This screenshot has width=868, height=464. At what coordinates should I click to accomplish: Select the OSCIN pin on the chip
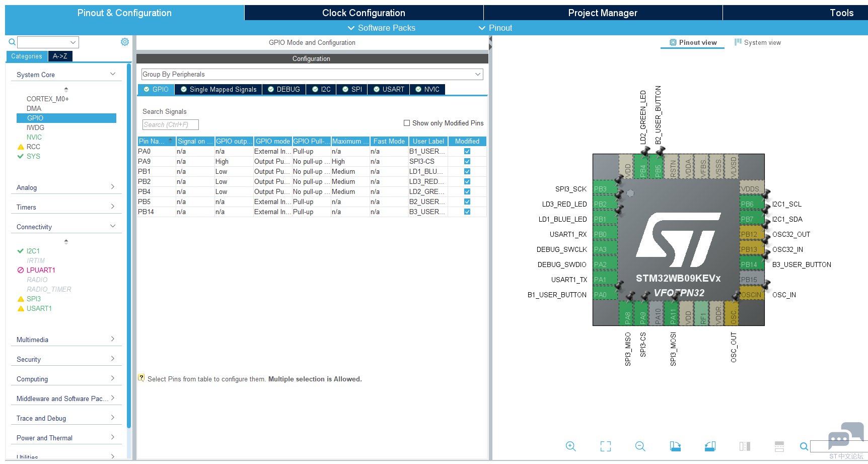(x=752, y=295)
